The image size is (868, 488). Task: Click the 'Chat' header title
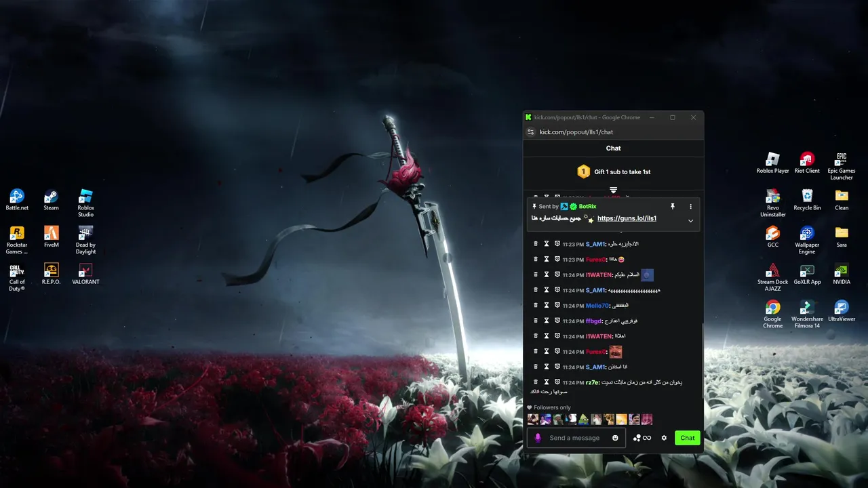pos(613,148)
